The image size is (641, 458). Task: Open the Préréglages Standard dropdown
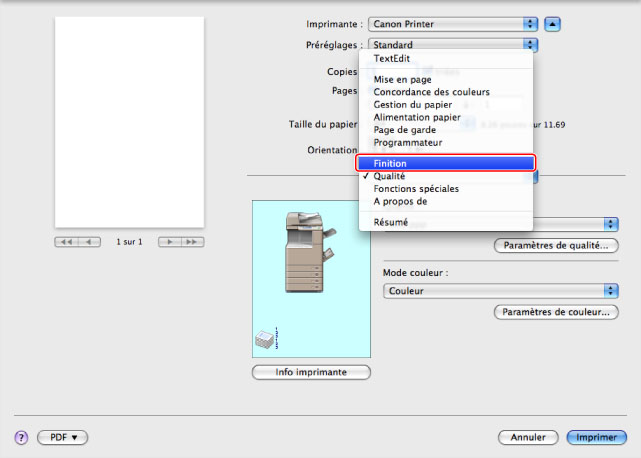(x=452, y=45)
